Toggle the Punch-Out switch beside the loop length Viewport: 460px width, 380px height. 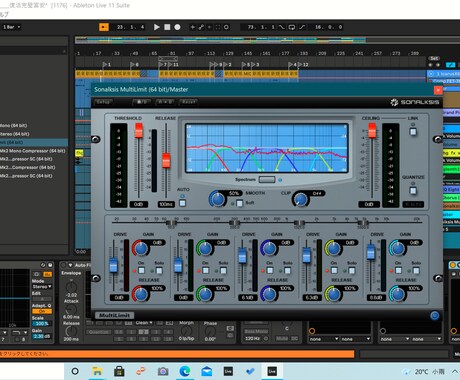[302, 27]
